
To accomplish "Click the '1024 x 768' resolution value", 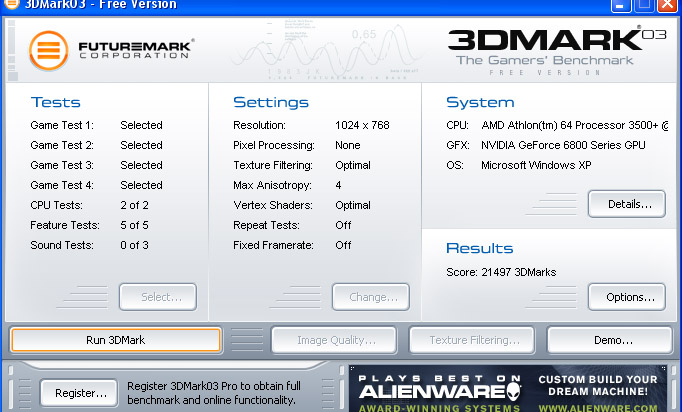I will pyautogui.click(x=362, y=125).
